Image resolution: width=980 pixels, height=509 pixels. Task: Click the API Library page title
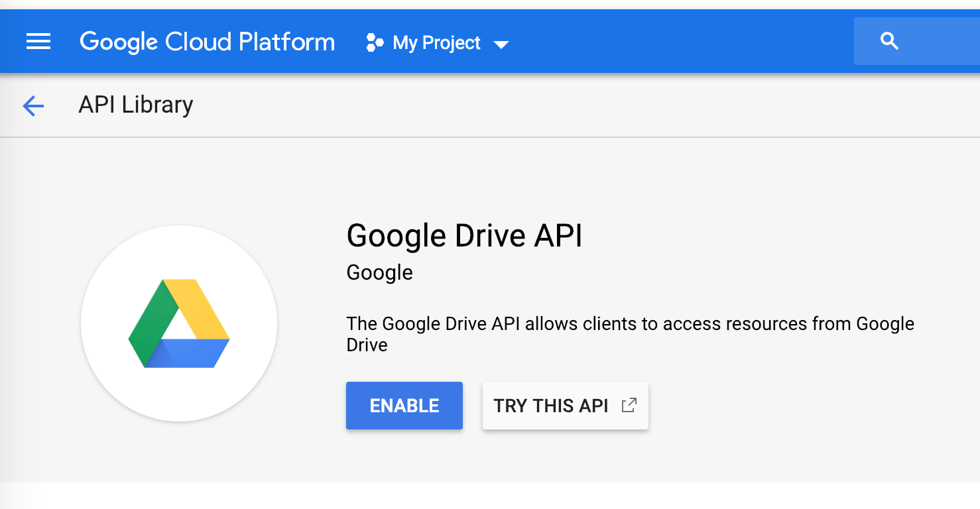pyautogui.click(x=136, y=105)
